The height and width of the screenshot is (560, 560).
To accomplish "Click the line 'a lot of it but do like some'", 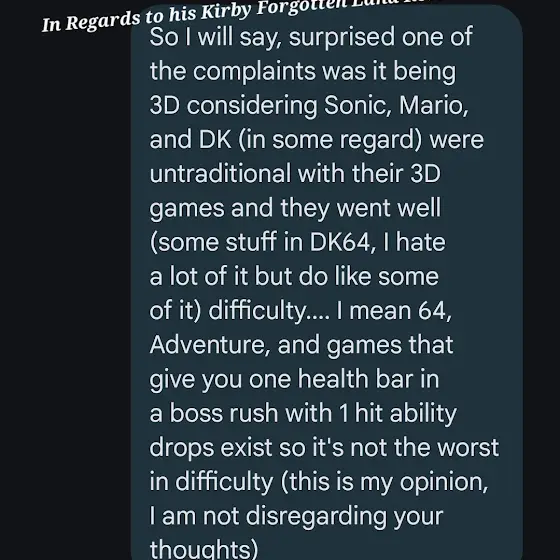I will pos(294,276).
